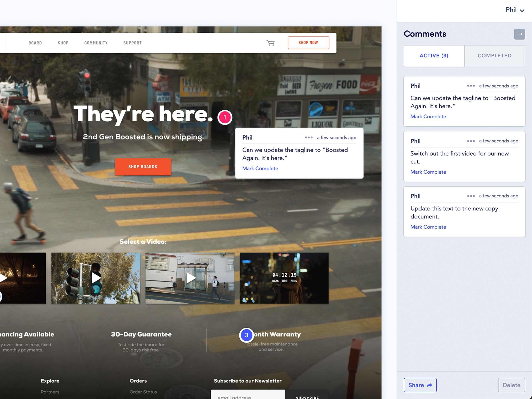Open the Partners footer link

click(x=50, y=392)
